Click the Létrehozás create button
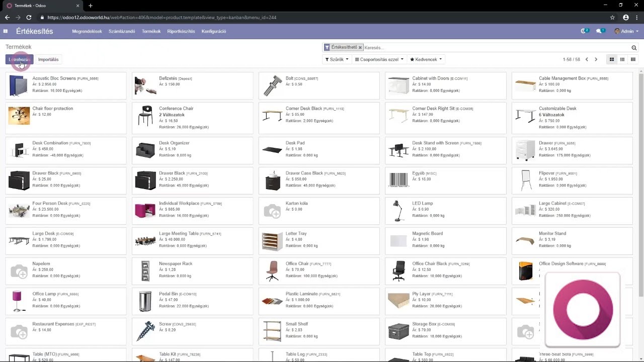The image size is (644, 362). coord(19,59)
